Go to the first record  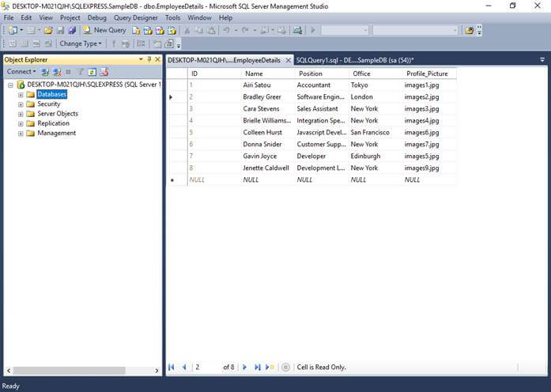[x=171, y=367]
